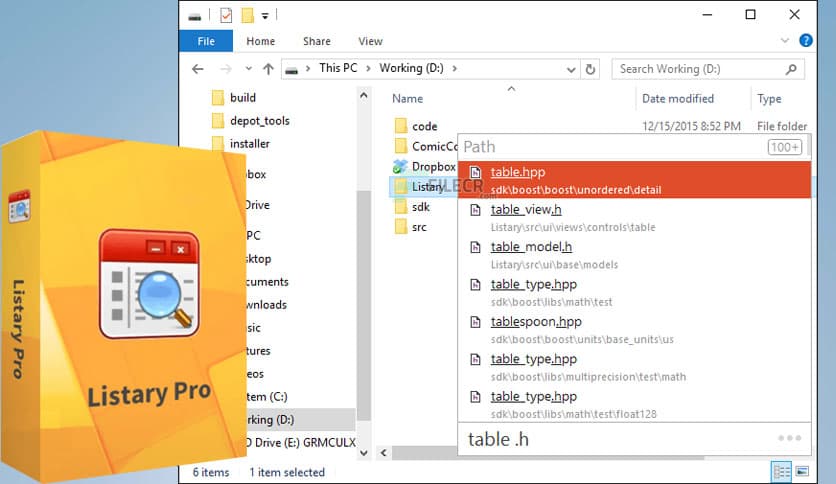This screenshot has height=484, width=836.
Task: Open the table_model.h search result
Action: [x=634, y=254]
